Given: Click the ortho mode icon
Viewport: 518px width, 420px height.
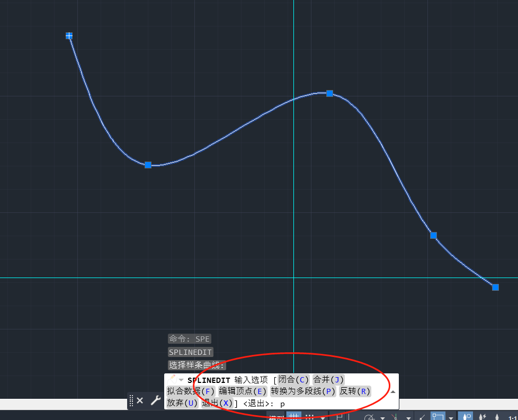Looking at the screenshot, I should (340, 417).
